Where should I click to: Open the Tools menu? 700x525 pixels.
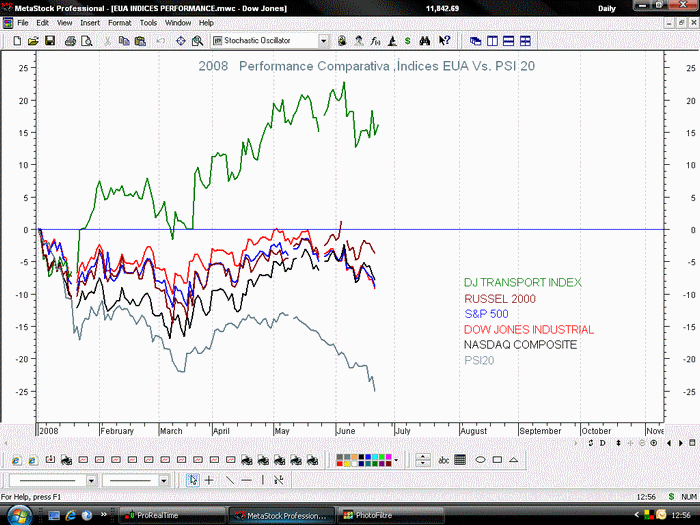148,23
